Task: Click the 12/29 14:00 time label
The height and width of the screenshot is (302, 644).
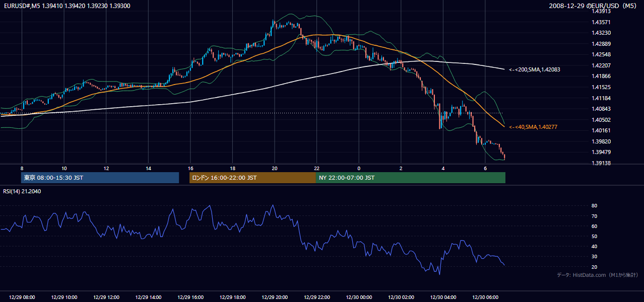Action: [x=148, y=297]
